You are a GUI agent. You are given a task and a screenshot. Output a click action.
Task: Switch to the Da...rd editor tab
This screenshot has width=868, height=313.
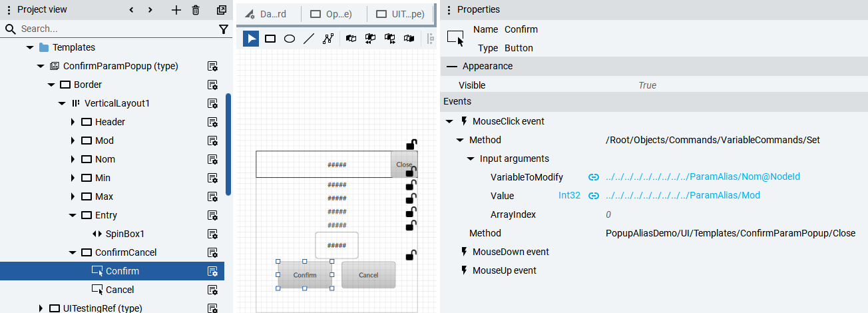click(268, 14)
